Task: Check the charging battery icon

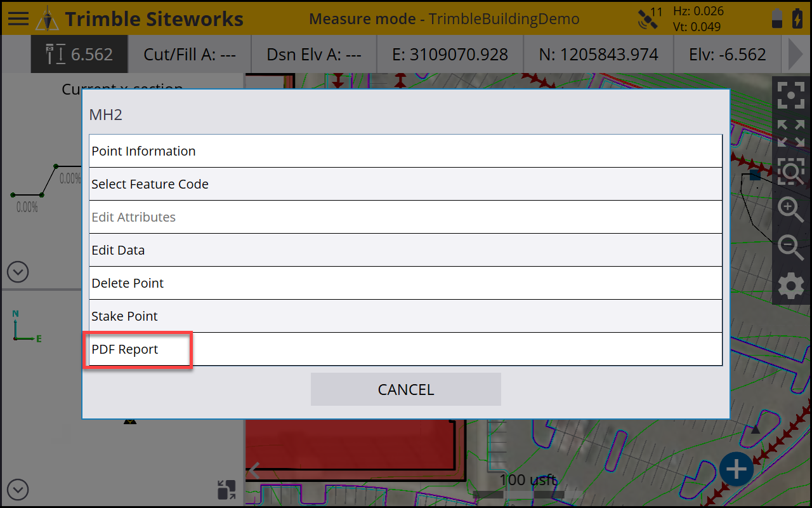Action: (x=797, y=18)
